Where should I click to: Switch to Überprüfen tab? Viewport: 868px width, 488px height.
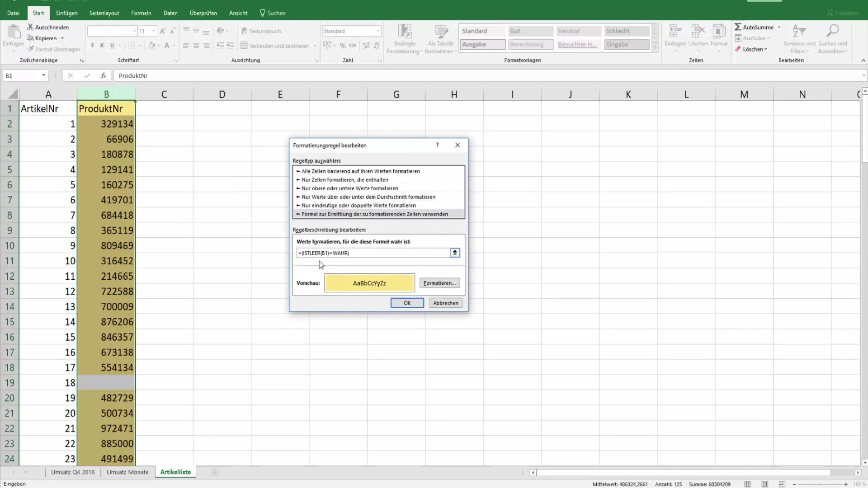(203, 13)
